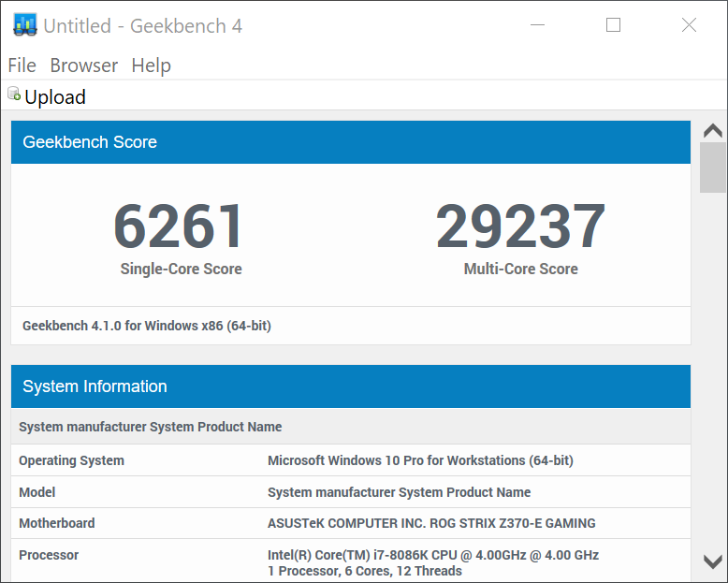The width and height of the screenshot is (728, 583).
Task: Click the Operating System label
Action: [x=71, y=460]
